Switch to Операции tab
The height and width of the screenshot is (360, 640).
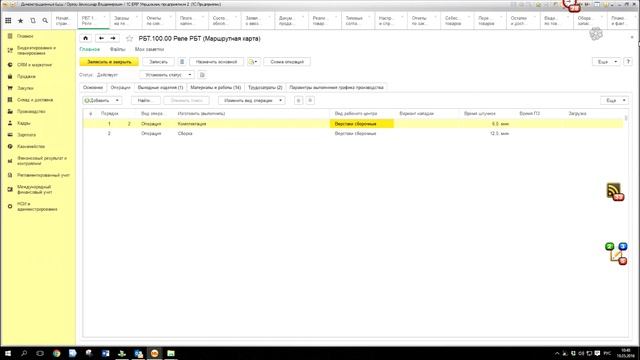pyautogui.click(x=120, y=87)
